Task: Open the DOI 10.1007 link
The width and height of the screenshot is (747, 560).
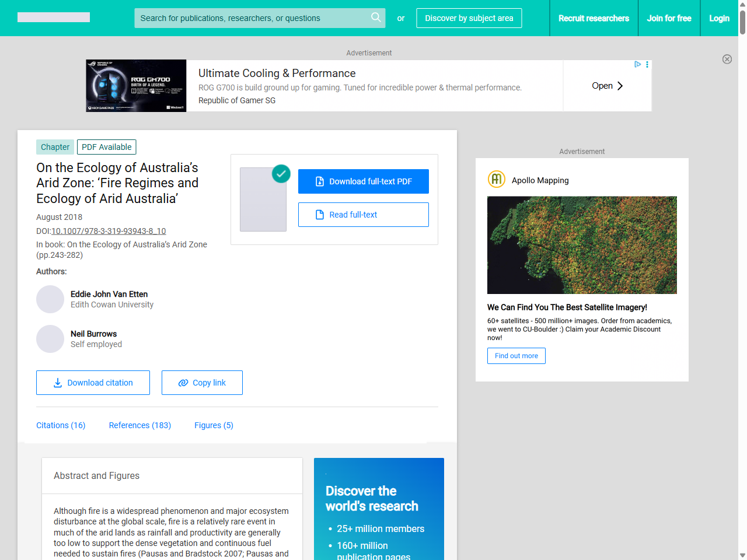Action: click(109, 231)
